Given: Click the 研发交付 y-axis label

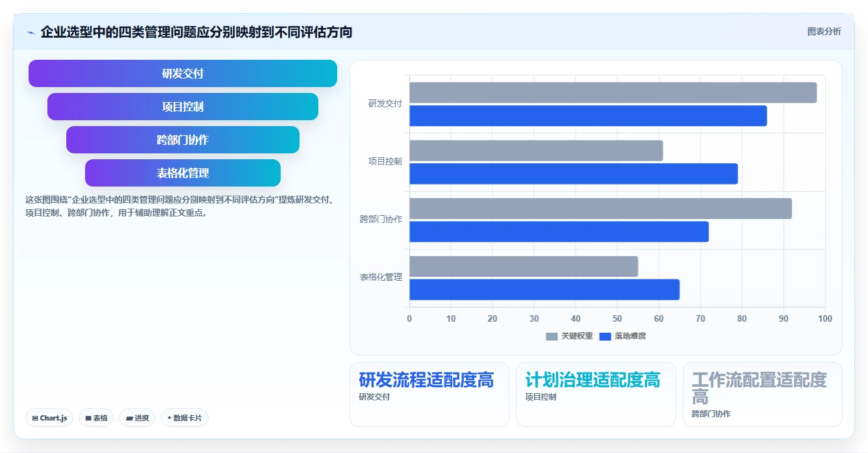Looking at the screenshot, I should (x=385, y=103).
